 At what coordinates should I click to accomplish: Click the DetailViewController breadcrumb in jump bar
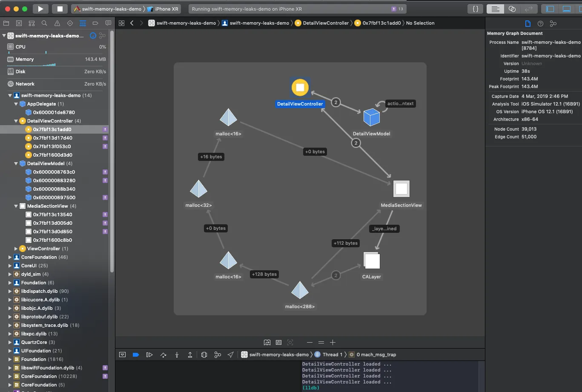click(322, 23)
